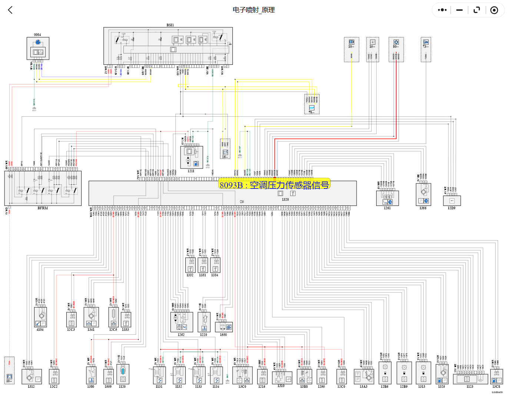The height and width of the screenshot is (420, 507).
Task: Click the zoom-out minus icon in the toolbar
Action: click(x=459, y=10)
